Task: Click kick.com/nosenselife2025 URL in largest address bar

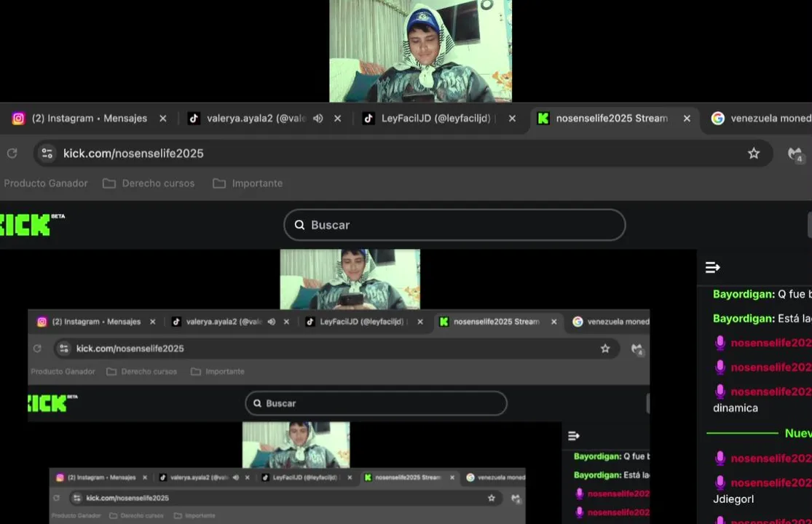Action: pyautogui.click(x=133, y=154)
